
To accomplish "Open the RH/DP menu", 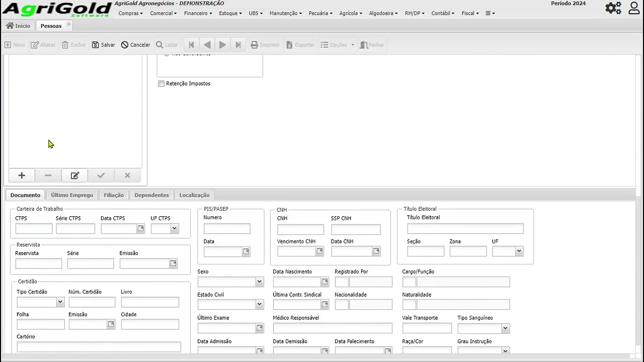I will coord(414,13).
